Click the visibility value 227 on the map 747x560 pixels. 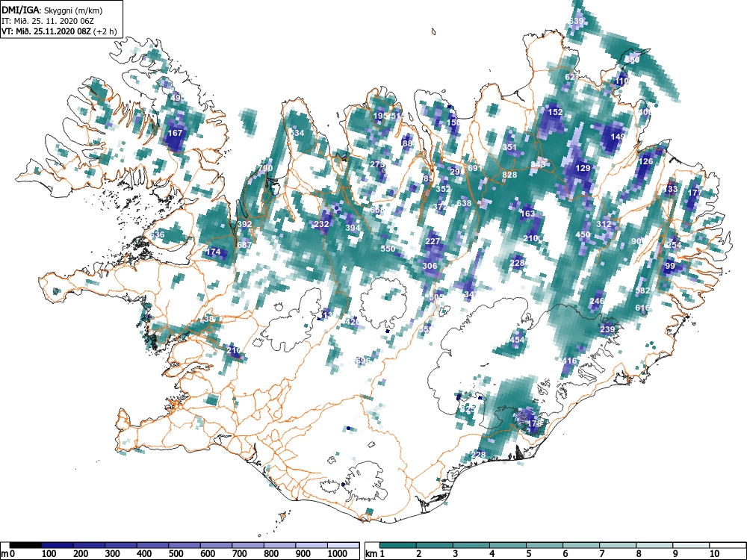pos(433,241)
